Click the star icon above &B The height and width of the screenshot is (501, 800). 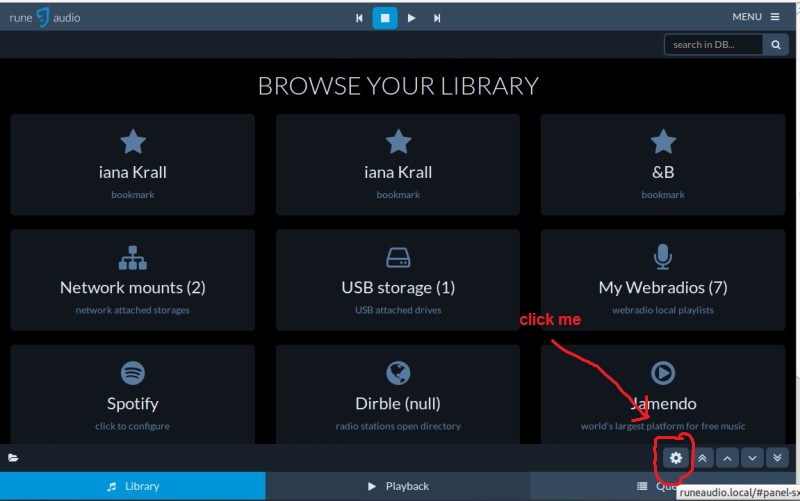(663, 141)
